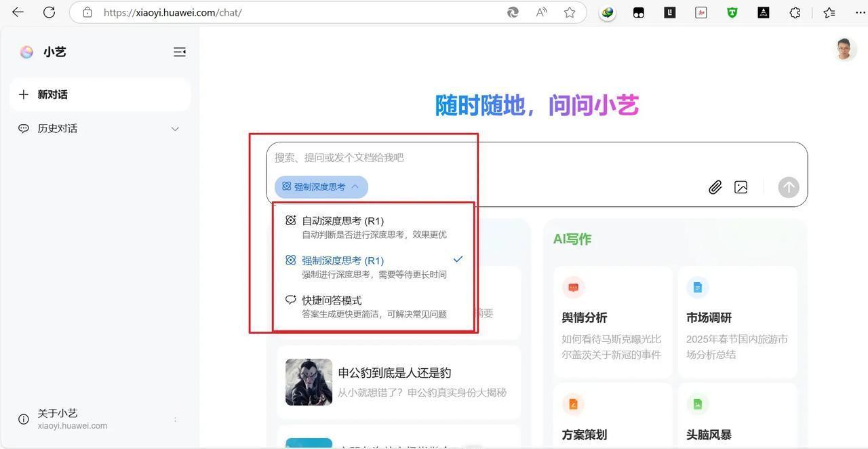Click the blue 市场调研 document icon
Image resolution: width=868 pixels, height=449 pixels.
click(698, 287)
